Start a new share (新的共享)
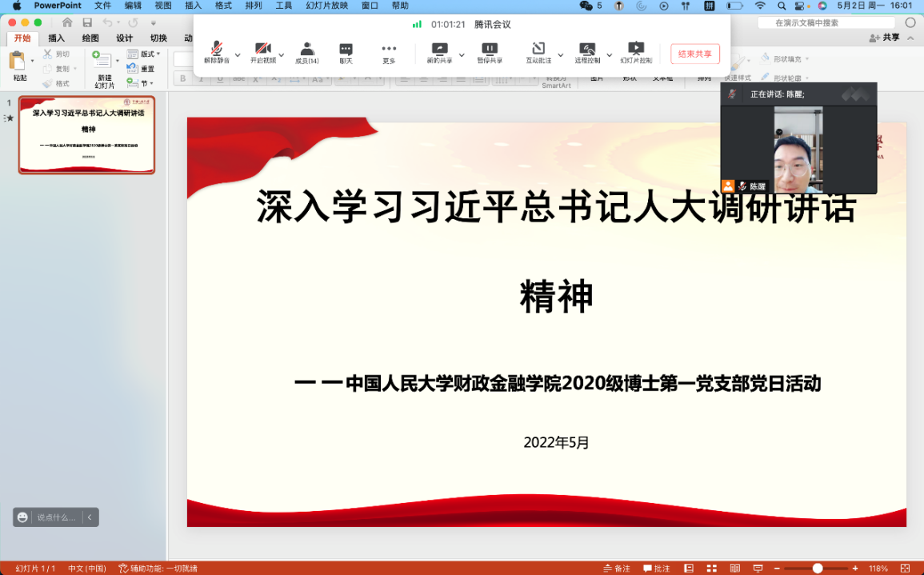 pos(438,53)
